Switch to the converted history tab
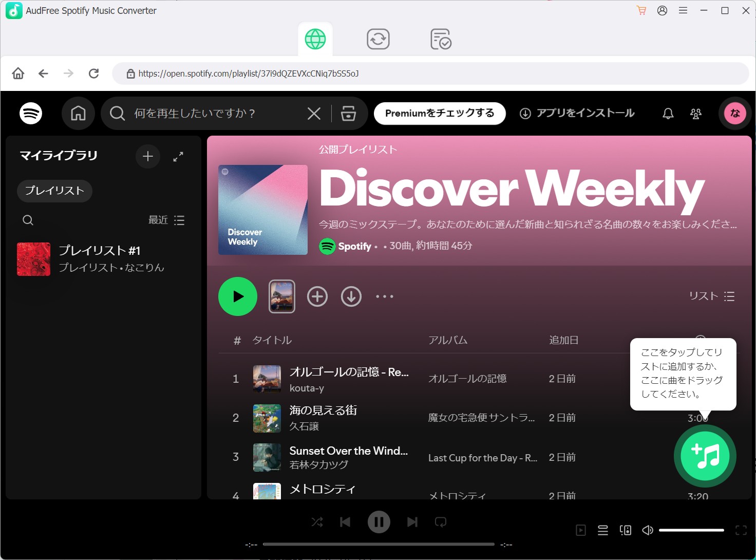Viewport: 756px width, 560px height. [x=441, y=39]
